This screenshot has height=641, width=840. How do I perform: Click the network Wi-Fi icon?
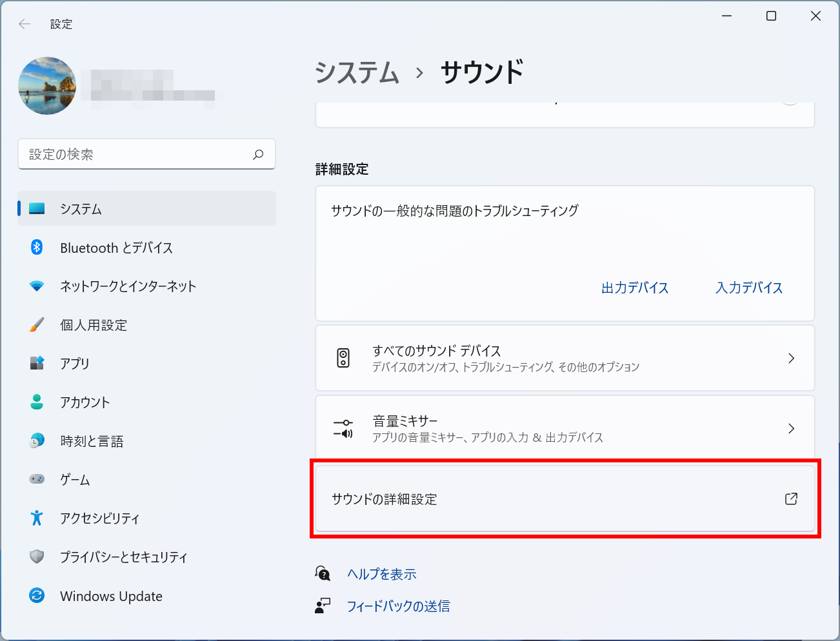coord(37,286)
